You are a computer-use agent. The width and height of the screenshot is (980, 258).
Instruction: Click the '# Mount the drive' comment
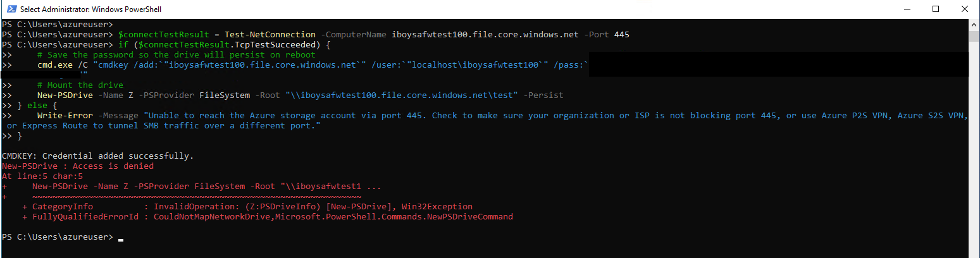[x=80, y=85]
